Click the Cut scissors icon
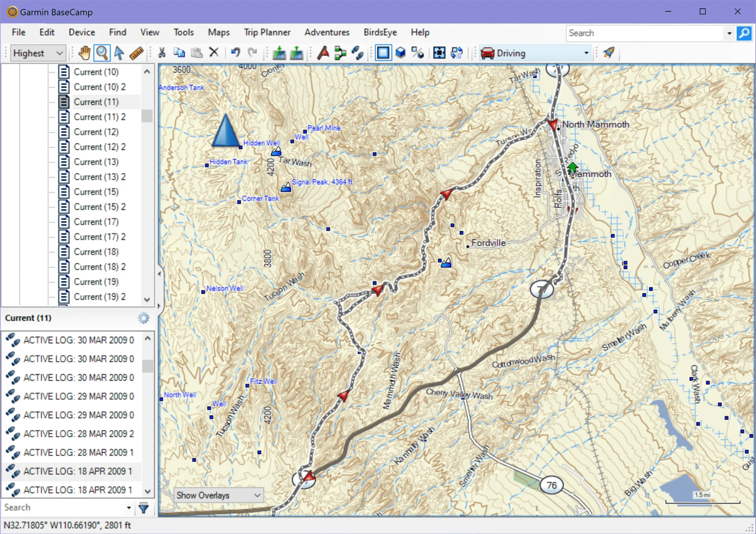The width and height of the screenshot is (756, 534). [162, 53]
